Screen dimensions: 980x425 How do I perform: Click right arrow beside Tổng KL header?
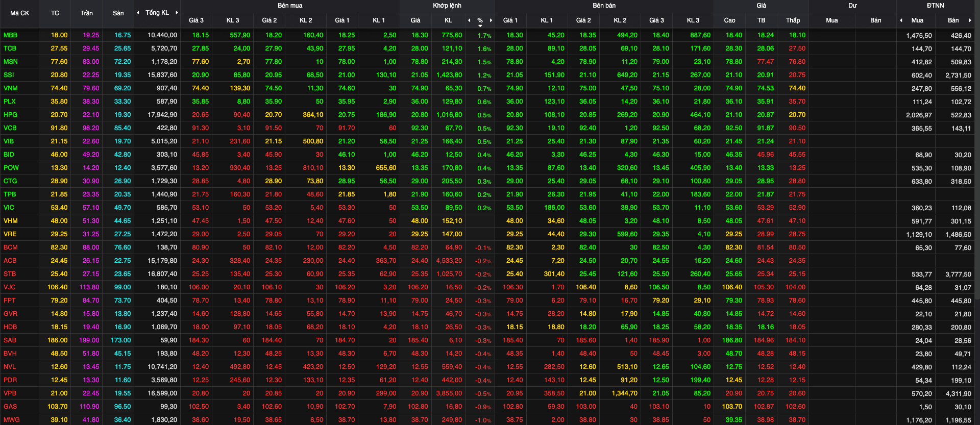(x=177, y=13)
